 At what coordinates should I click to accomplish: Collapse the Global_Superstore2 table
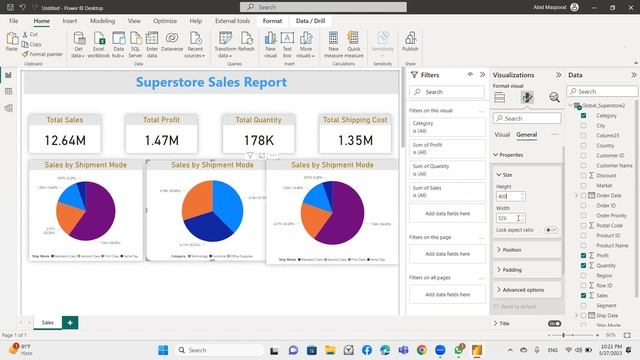click(x=570, y=105)
